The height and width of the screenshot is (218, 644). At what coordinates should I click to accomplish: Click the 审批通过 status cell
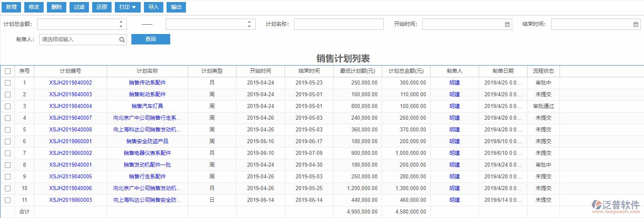click(x=544, y=106)
